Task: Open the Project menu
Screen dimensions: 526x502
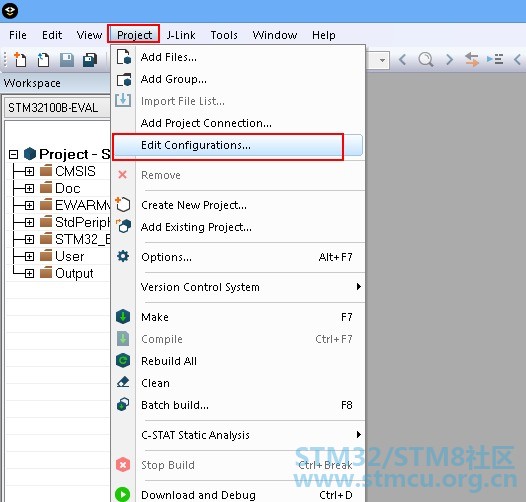Action: coord(134,34)
